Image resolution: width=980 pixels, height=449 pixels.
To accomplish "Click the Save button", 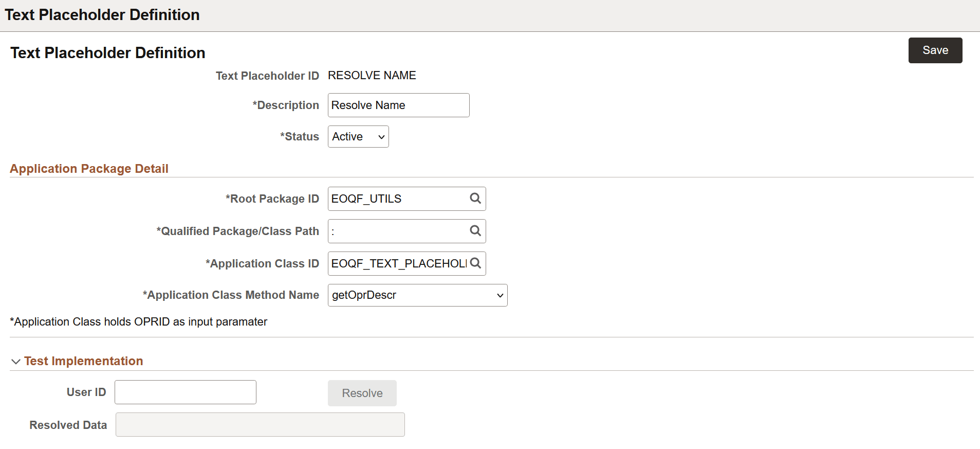I will click(935, 50).
